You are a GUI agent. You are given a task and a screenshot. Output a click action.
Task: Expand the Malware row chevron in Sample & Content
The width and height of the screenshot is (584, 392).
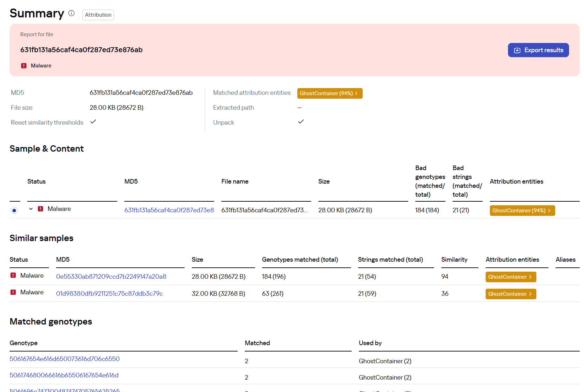coord(31,209)
